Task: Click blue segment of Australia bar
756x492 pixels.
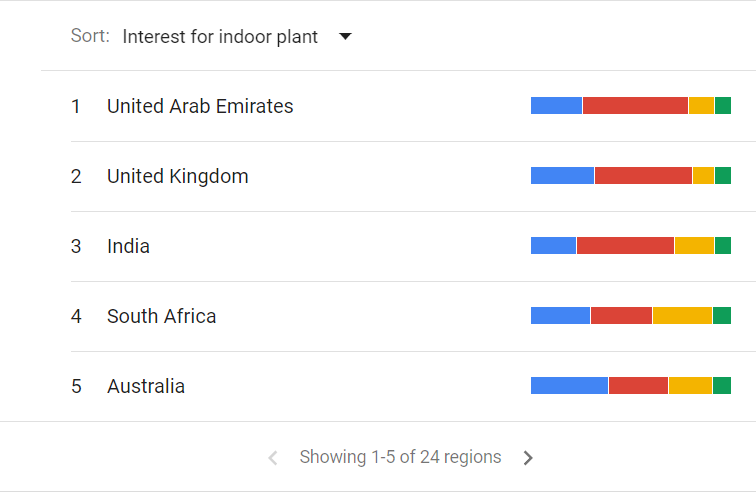Action: tap(569, 386)
